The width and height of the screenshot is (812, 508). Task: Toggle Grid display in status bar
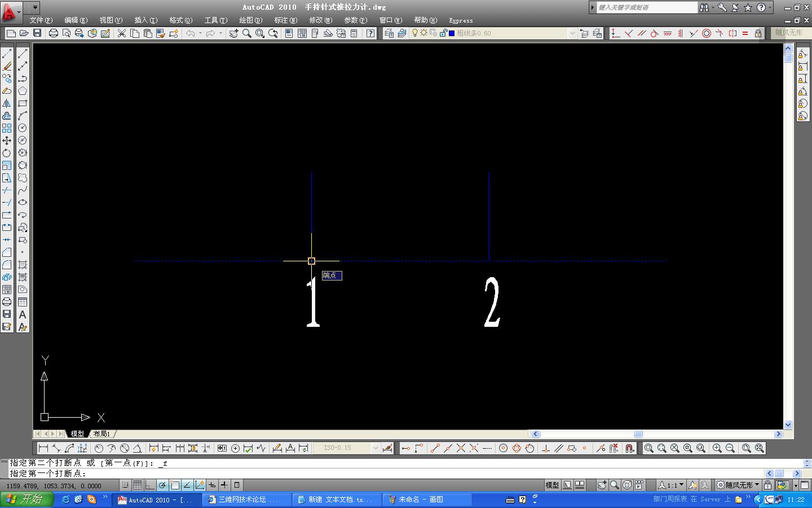[138, 485]
